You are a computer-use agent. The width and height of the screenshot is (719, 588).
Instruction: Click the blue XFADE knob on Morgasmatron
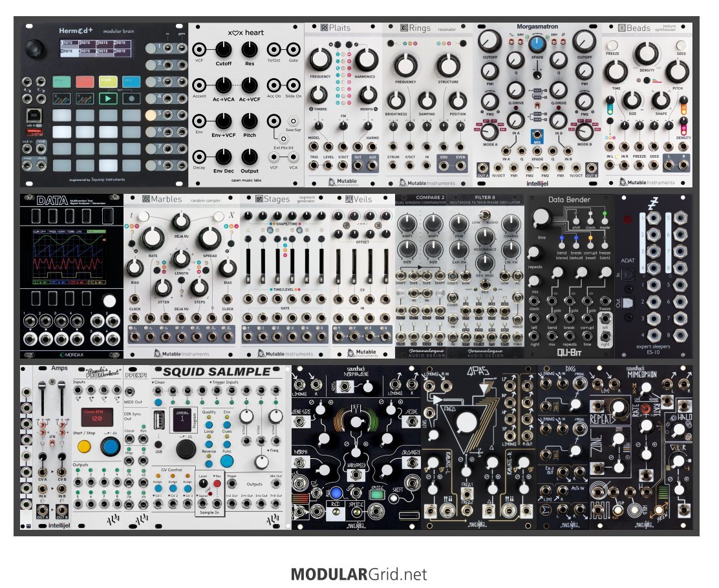(537, 45)
